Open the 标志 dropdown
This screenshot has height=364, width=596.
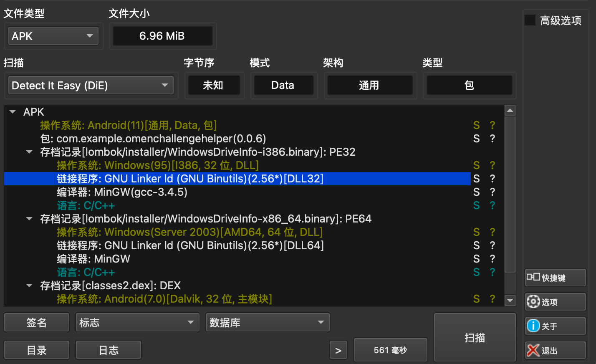[138, 322]
